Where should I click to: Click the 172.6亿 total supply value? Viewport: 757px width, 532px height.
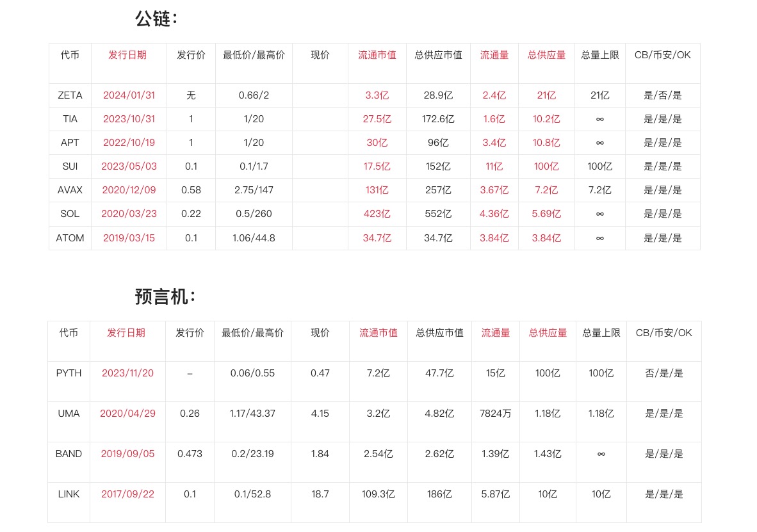click(438, 119)
